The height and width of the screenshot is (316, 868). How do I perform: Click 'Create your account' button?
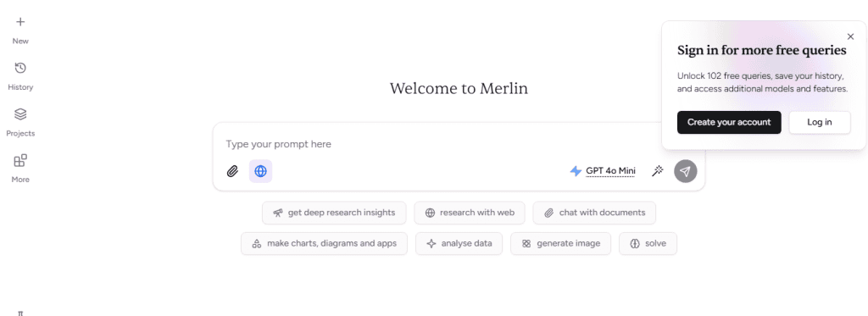click(729, 122)
